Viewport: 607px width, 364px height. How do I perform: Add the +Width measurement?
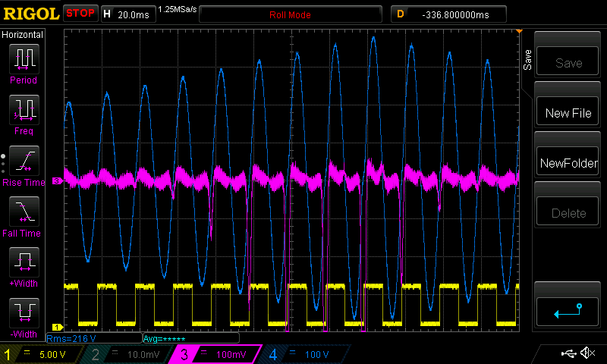click(24, 262)
